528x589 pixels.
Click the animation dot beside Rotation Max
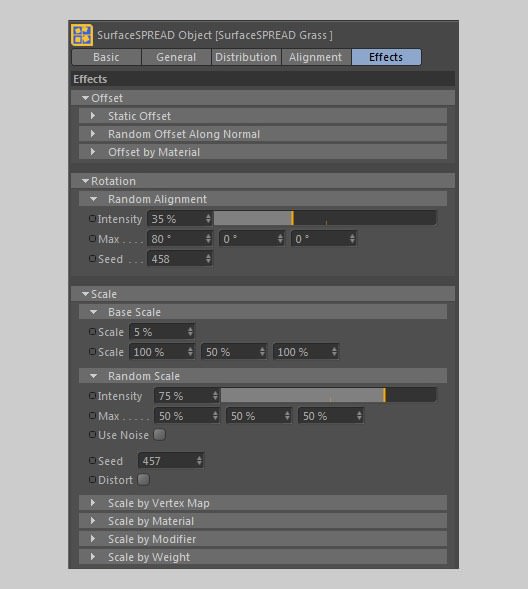[x=92, y=239]
